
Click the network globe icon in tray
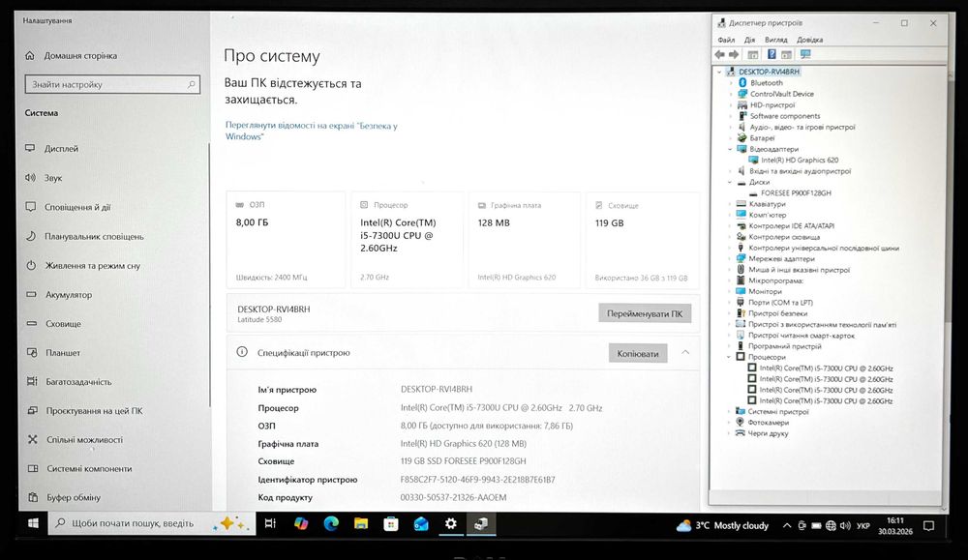point(831,526)
